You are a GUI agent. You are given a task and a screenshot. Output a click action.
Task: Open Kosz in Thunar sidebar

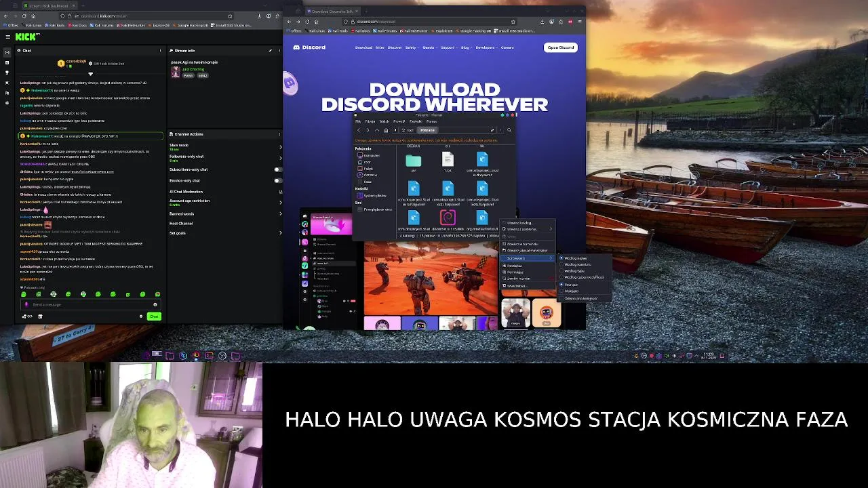point(368,182)
